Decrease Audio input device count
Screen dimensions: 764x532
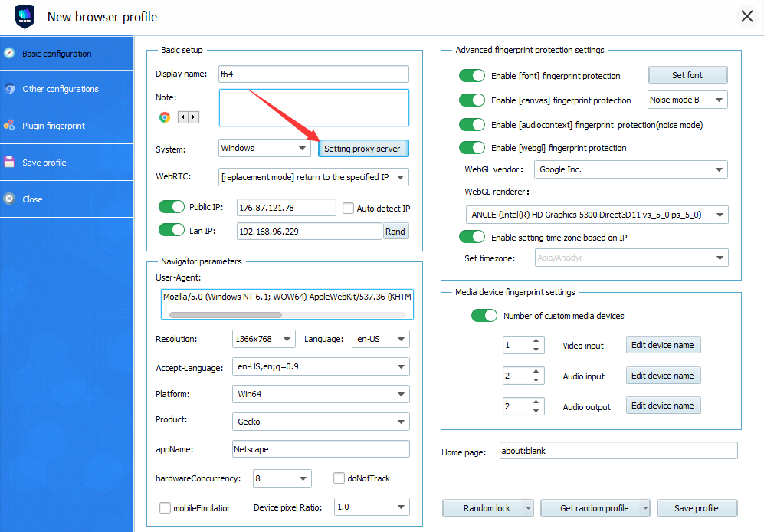coord(536,380)
